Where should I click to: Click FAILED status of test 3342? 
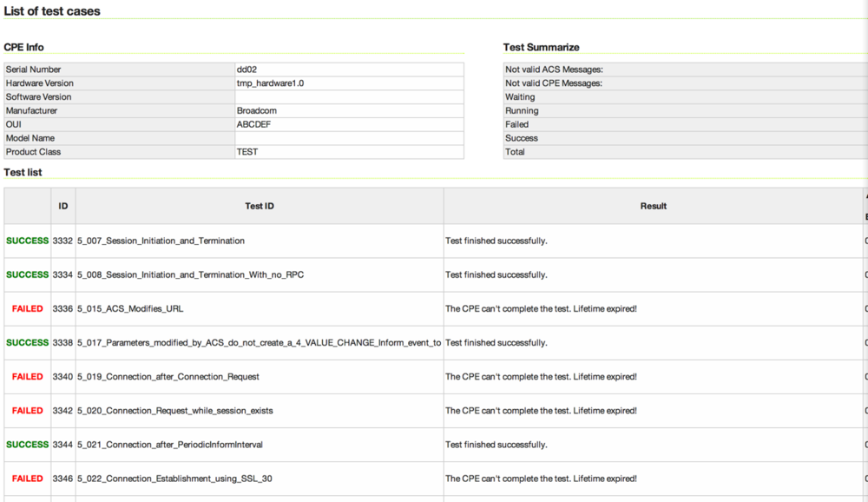pos(27,411)
